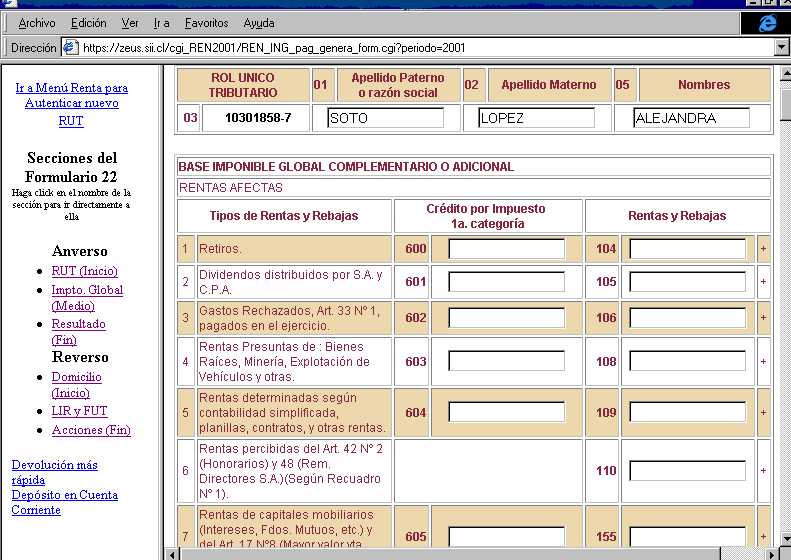
Task: Click the code 110 input for Honorarios
Action: 688,471
